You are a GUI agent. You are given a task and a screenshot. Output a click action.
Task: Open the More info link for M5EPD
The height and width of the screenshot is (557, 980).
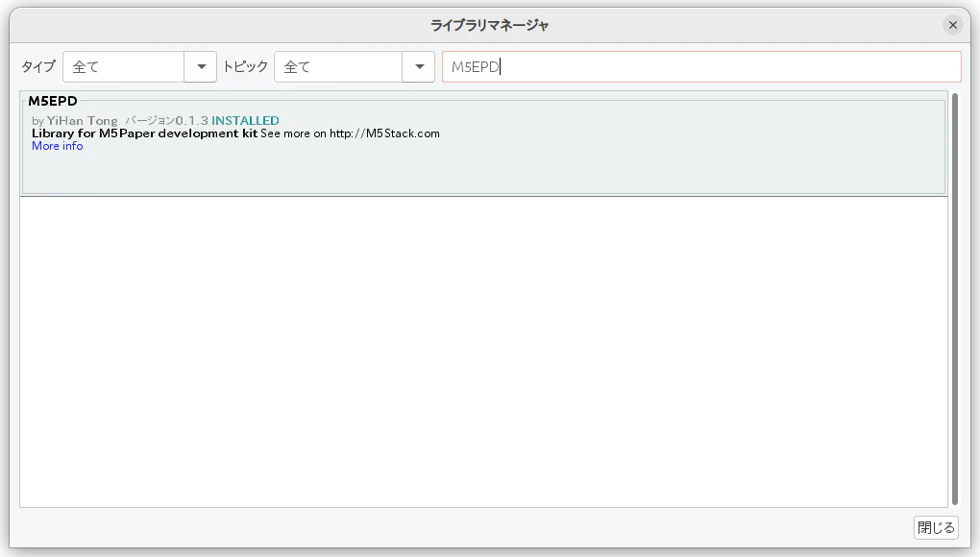[x=58, y=146]
